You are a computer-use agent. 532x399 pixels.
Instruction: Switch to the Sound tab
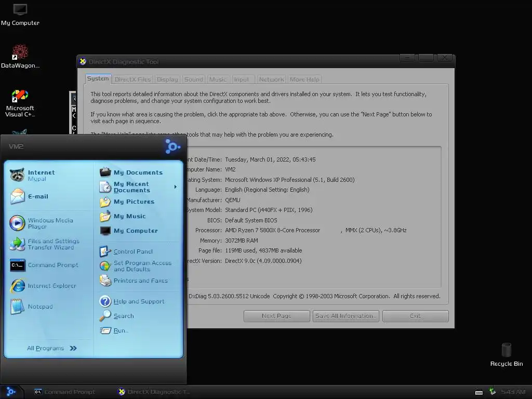[194, 79]
